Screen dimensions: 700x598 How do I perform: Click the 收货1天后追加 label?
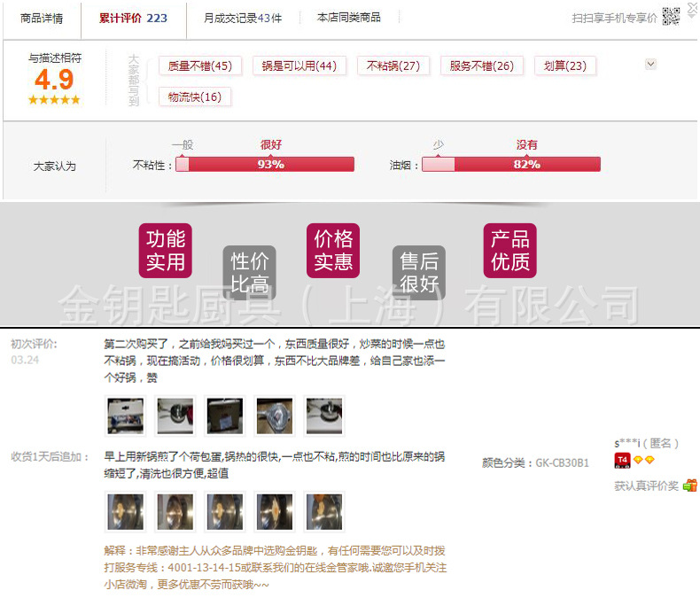pos(50,456)
